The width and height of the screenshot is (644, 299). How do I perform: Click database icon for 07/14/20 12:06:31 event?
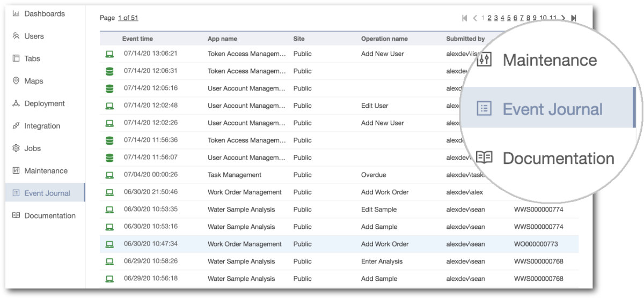point(109,71)
